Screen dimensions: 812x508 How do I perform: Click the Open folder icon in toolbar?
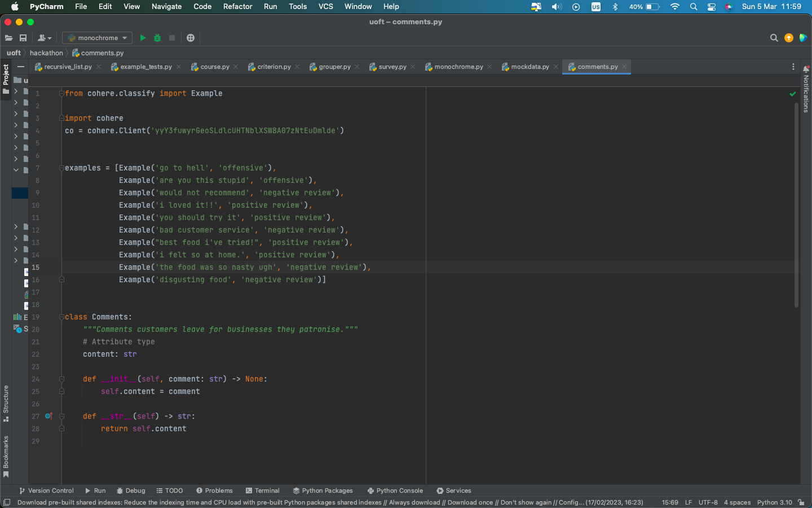(8, 38)
